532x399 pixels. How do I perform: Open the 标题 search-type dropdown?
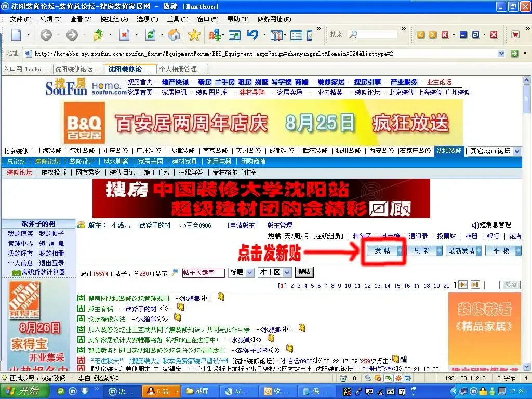tap(250, 272)
